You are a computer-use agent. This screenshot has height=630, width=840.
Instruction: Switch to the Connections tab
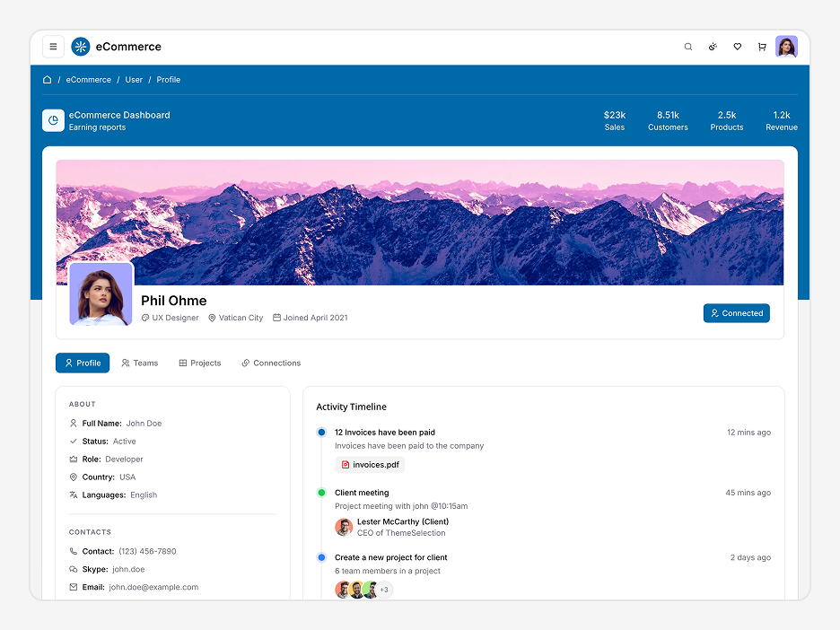pos(271,363)
